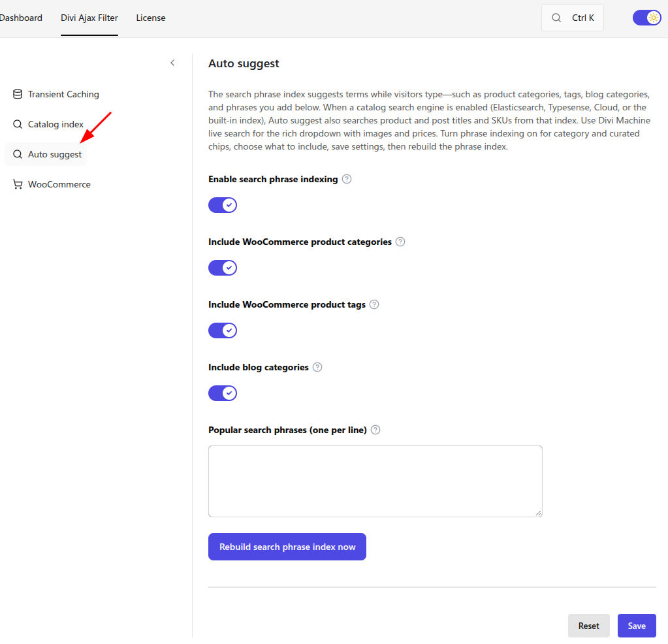Click Rebuild search phrase index now
The image size is (668, 644).
(287, 547)
